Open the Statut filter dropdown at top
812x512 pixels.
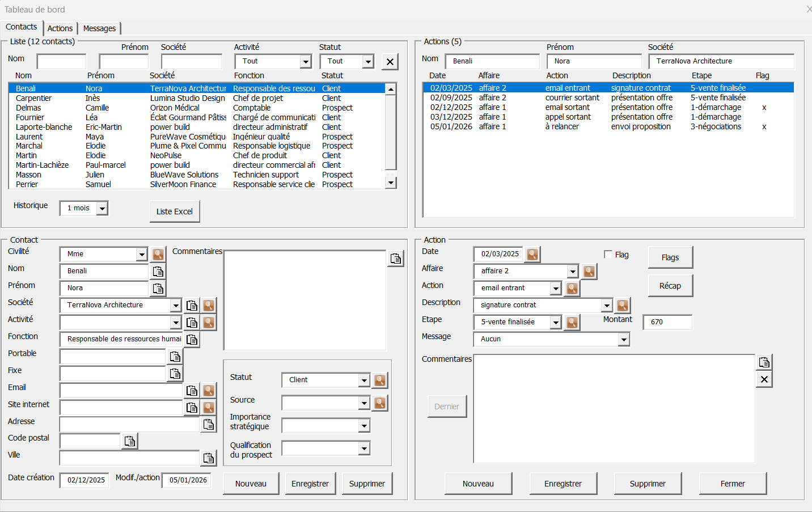click(x=368, y=61)
